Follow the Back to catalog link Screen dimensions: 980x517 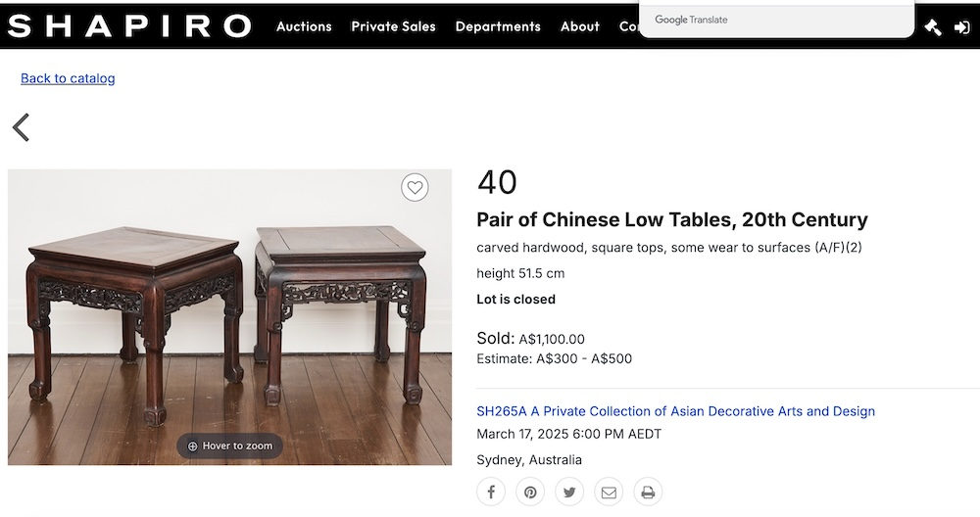(68, 78)
